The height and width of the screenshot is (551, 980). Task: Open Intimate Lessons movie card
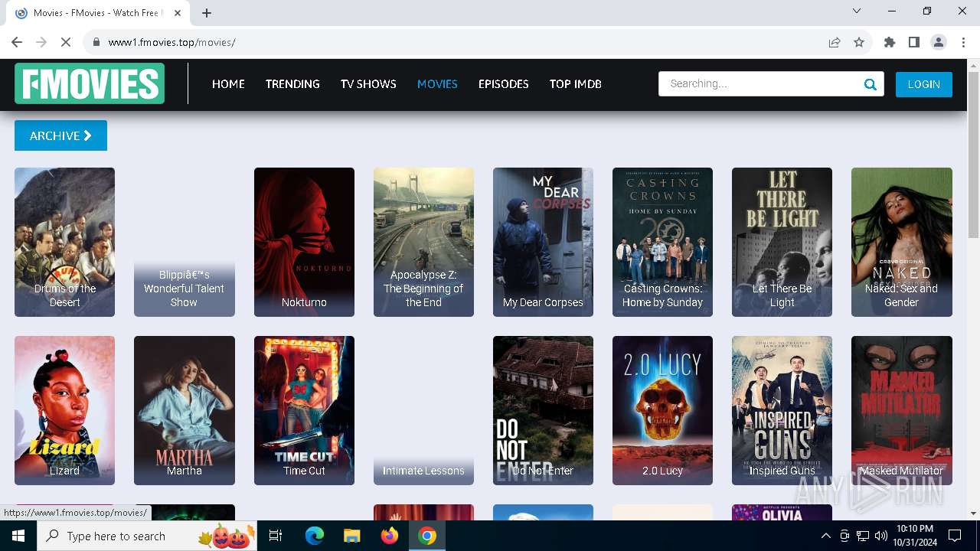tap(423, 410)
